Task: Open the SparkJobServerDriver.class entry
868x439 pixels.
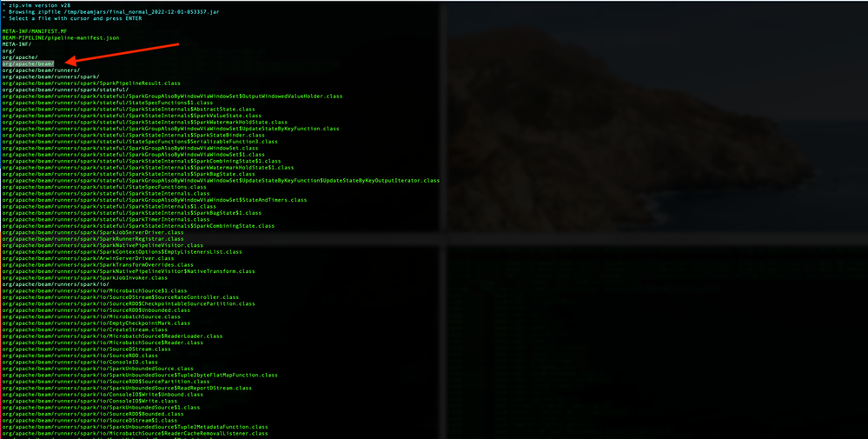Action: (90, 232)
